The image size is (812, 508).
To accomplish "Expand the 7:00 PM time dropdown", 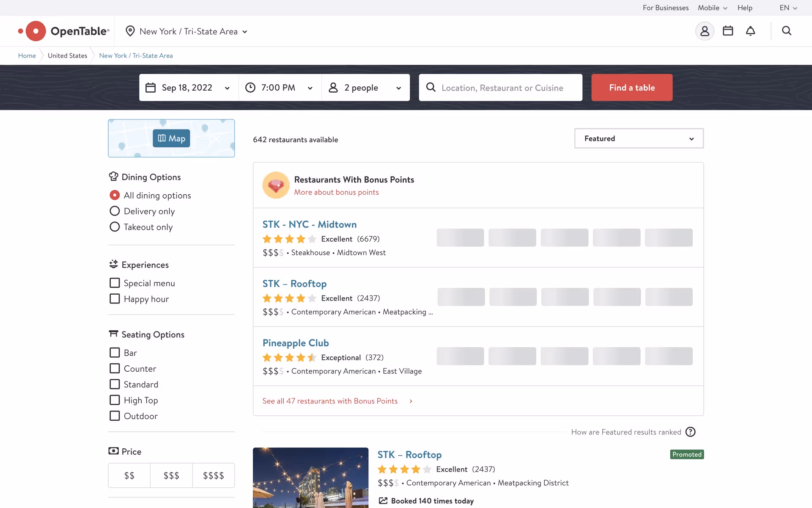I will pyautogui.click(x=280, y=88).
